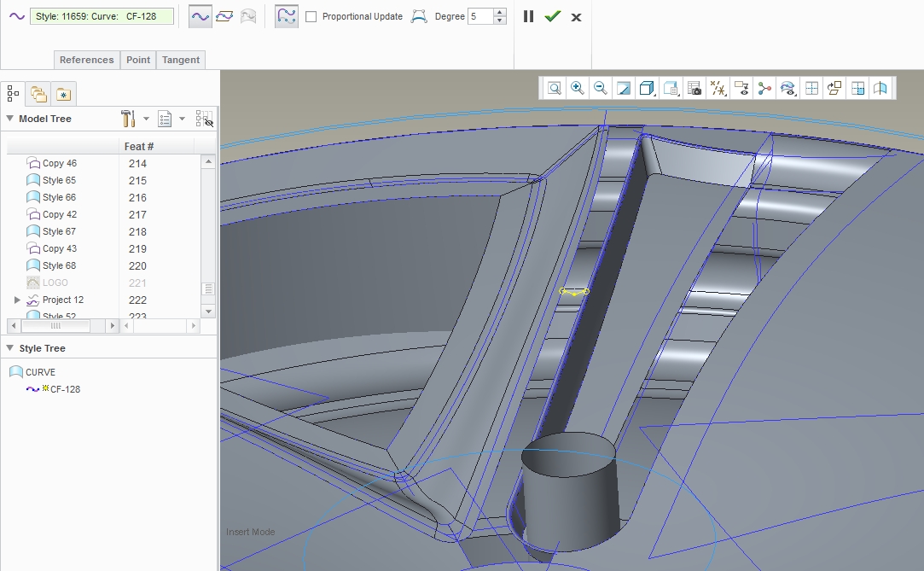Toggle the active plane grid icon

(x=811, y=89)
